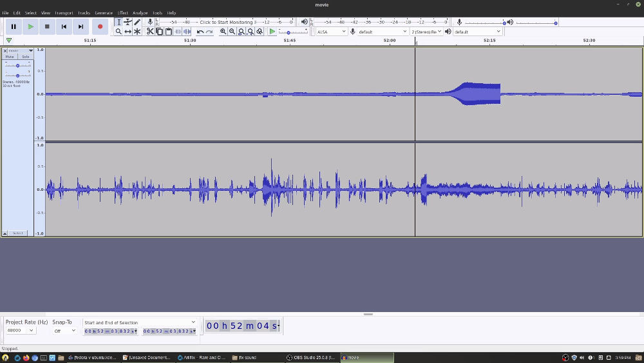The height and width of the screenshot is (363, 644).
Task: Collapse the track with bottom arrow
Action: coord(5,233)
